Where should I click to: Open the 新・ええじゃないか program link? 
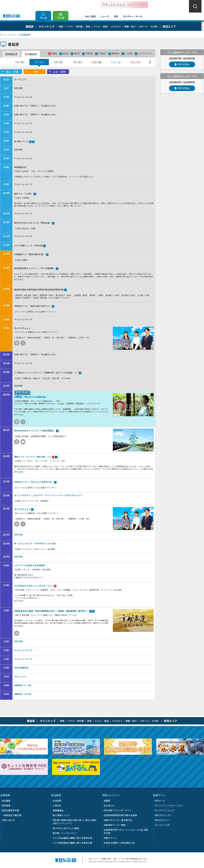coord(35,543)
